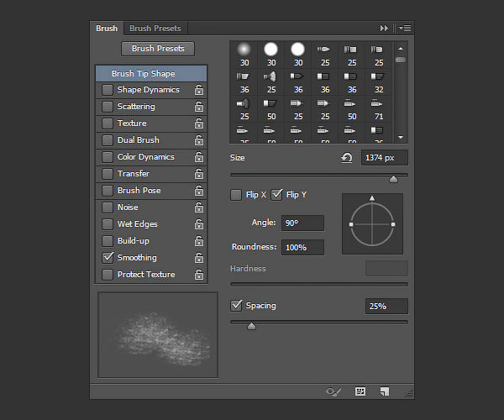Enable the Transfer checkbox
Screen dimensions: 504x420
(108, 174)
